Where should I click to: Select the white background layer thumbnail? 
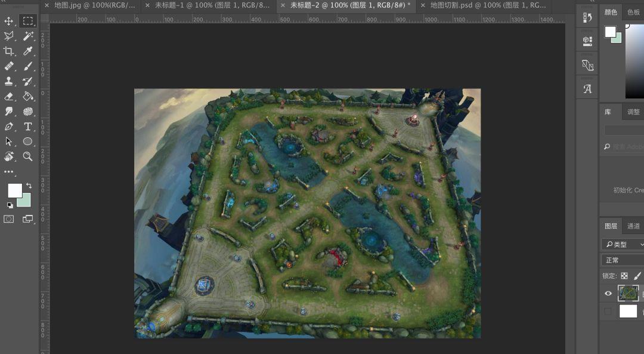coord(628,311)
